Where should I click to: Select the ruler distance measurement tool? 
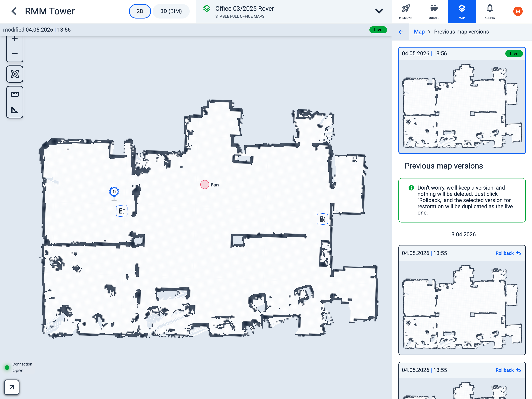pos(15,94)
